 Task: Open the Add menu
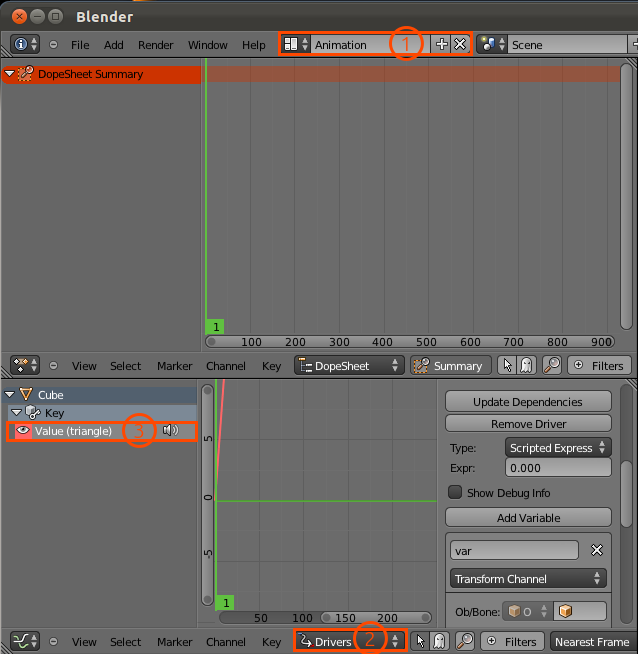[113, 45]
